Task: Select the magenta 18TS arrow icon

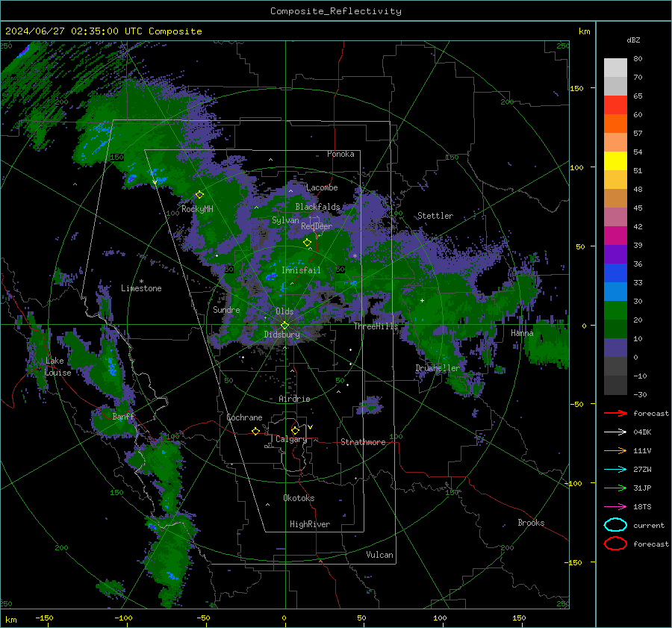Action: (615, 507)
